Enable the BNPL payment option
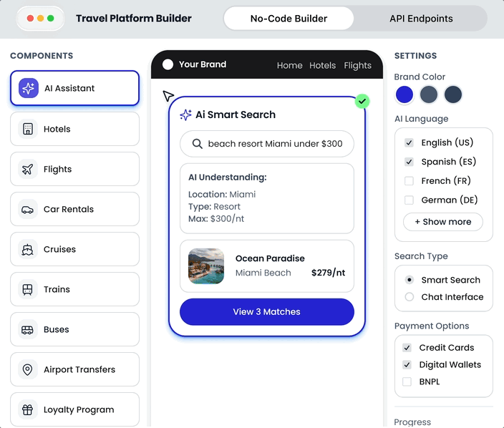The width and height of the screenshot is (504, 428). click(407, 381)
